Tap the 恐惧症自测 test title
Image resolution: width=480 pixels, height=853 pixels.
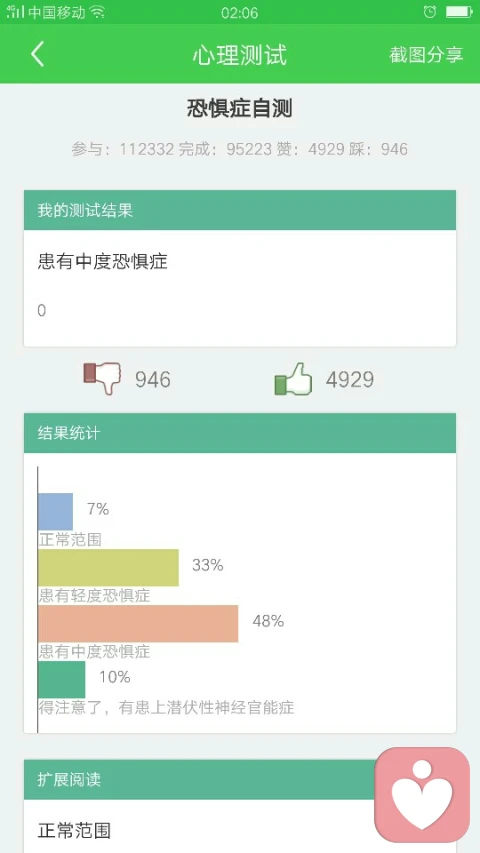click(239, 108)
